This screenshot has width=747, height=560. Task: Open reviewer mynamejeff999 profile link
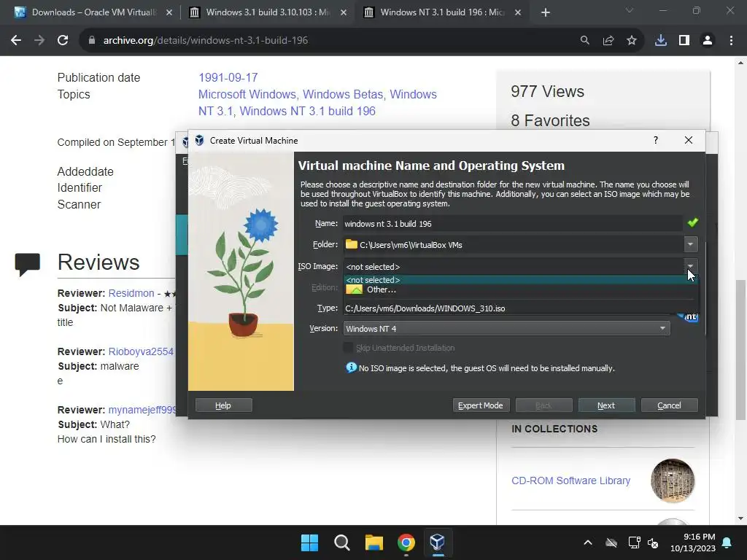click(x=142, y=410)
